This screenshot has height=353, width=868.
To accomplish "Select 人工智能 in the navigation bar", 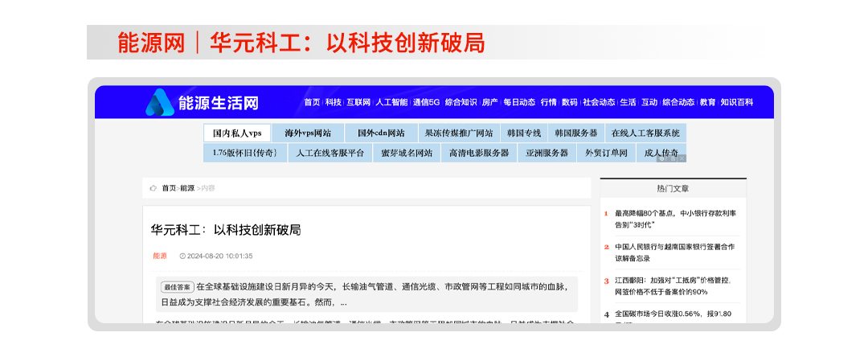I will click(x=391, y=103).
